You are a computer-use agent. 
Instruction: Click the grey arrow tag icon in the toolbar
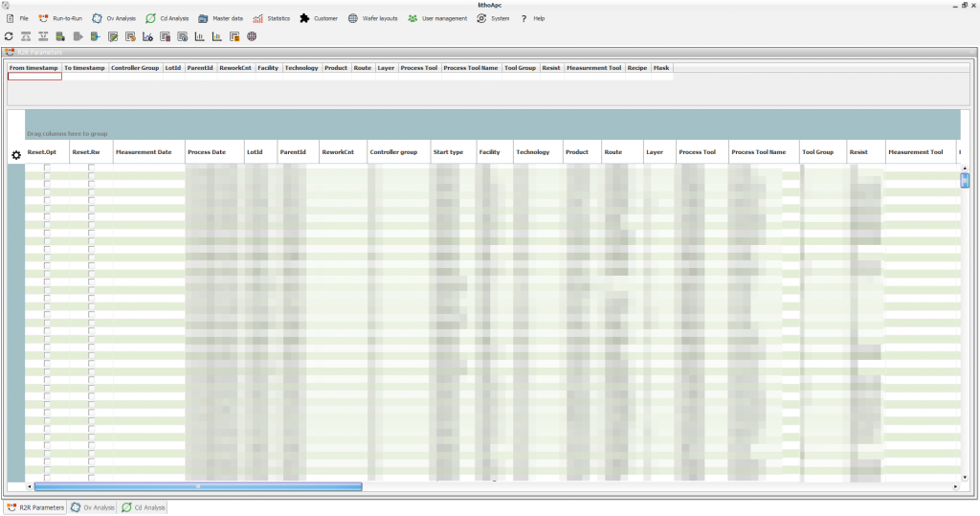pyautogui.click(x=78, y=36)
